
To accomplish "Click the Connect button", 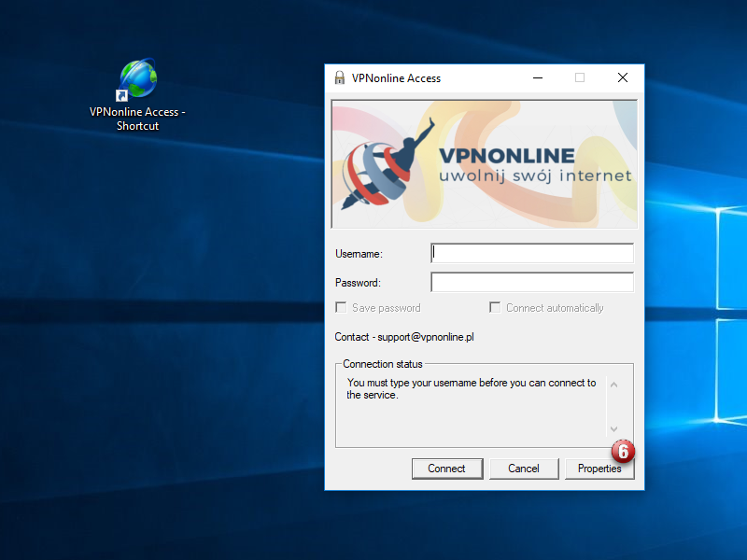I will pos(447,469).
